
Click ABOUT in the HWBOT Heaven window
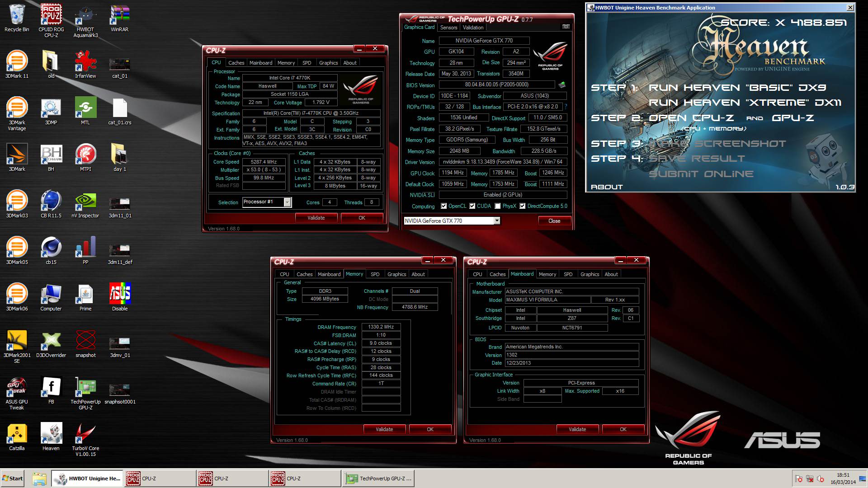[x=607, y=187]
